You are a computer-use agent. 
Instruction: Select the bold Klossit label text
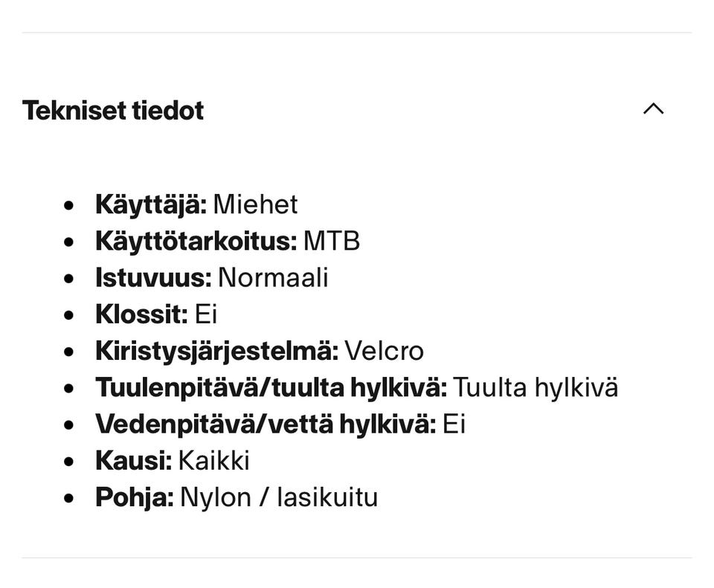[138, 314]
